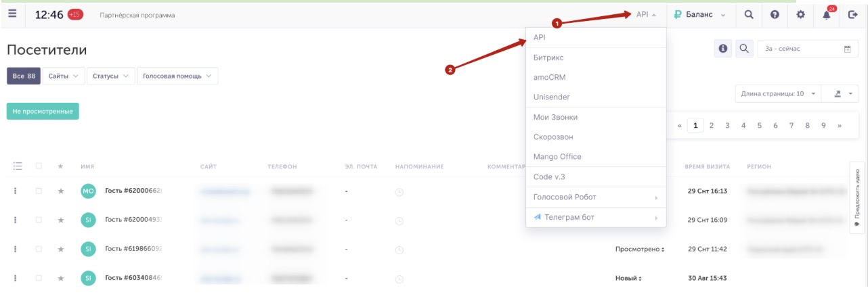This screenshot has height=307, width=868.
Task: Check the box for guest #61986609
Action: pyautogui.click(x=39, y=250)
